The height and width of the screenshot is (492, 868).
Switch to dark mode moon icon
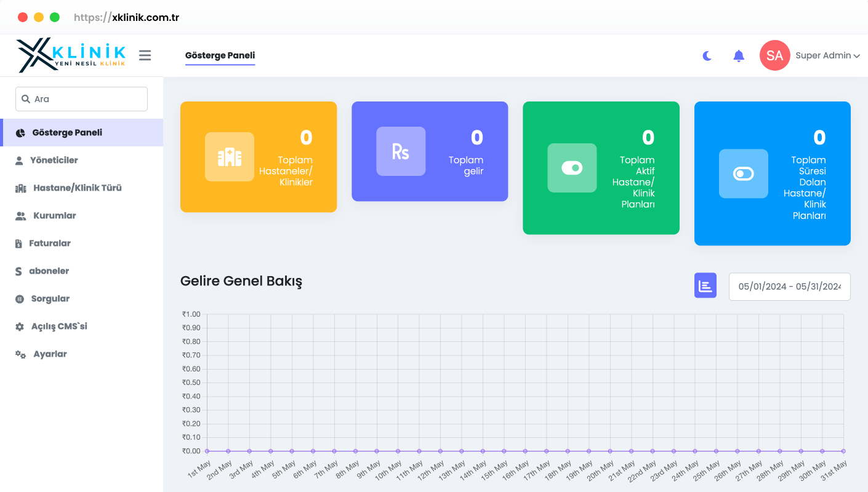tap(707, 56)
